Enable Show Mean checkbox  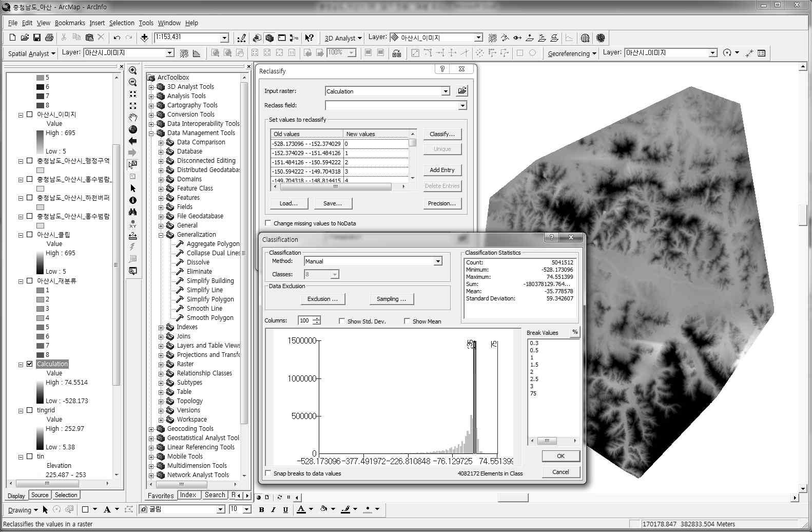coord(407,321)
